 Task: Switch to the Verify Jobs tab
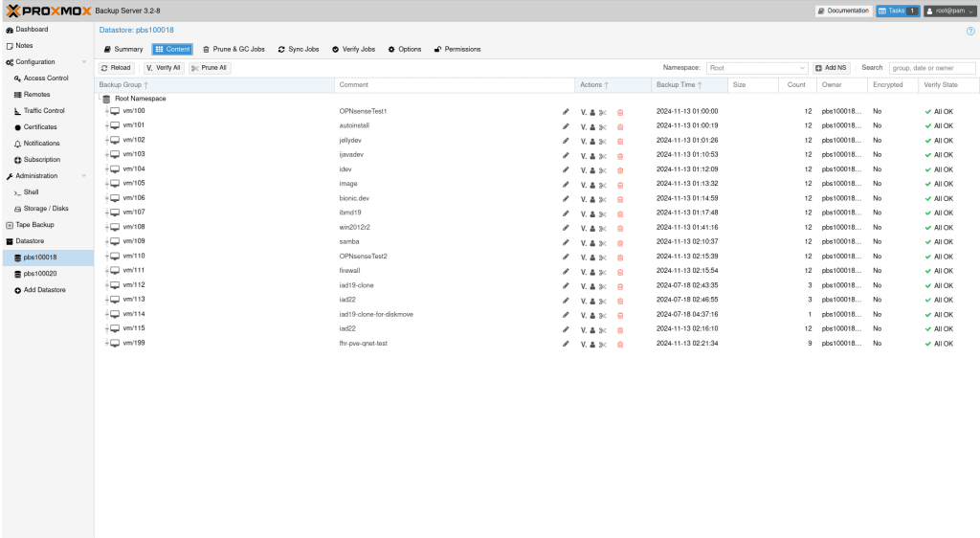353,49
